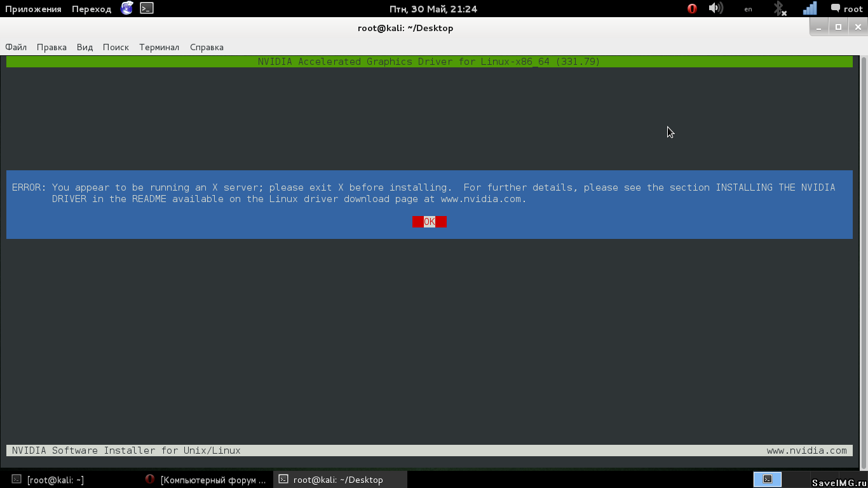Image resolution: width=868 pixels, height=488 pixels.
Task: Switch the en keyboard layout indicator
Action: coord(748,9)
